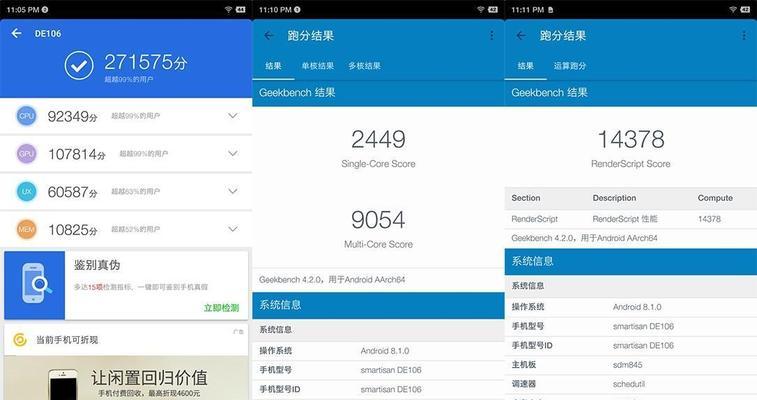
Task: Tap the UX icon beside 60587
Action: (x=27, y=192)
